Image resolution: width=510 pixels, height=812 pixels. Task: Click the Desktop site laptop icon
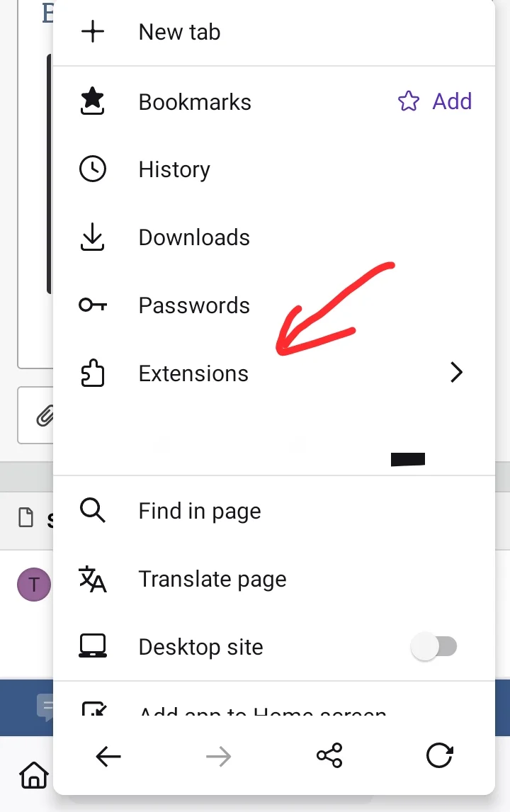click(93, 646)
